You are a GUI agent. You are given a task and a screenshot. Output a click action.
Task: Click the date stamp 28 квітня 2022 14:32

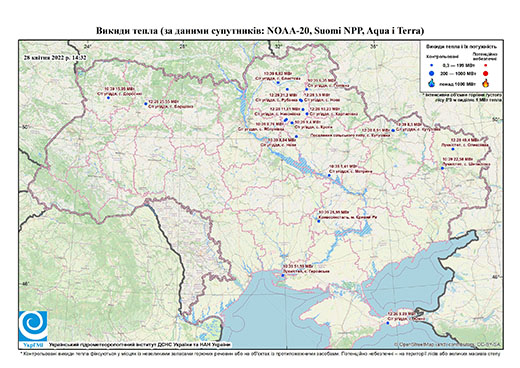coord(55,57)
